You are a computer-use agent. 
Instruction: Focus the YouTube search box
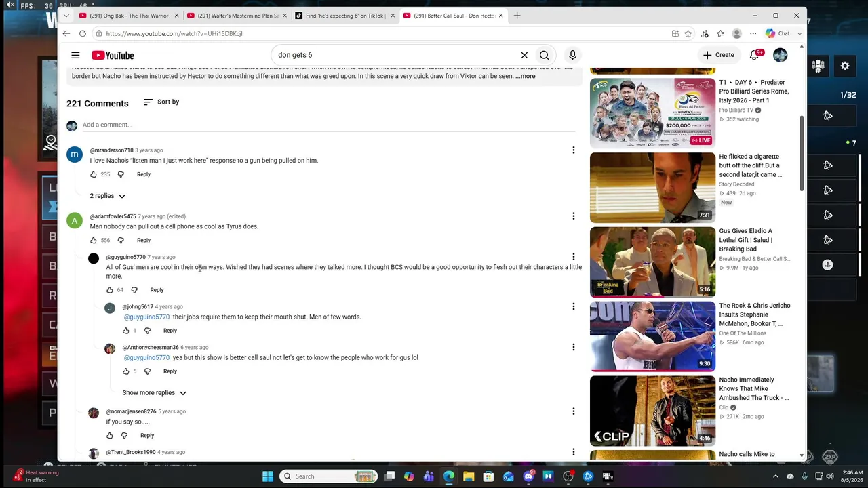397,55
